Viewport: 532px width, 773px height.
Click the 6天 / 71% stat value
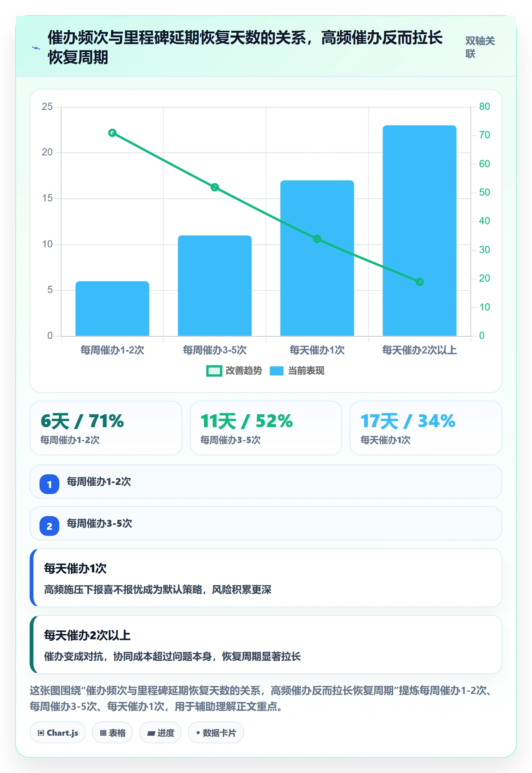[82, 421]
